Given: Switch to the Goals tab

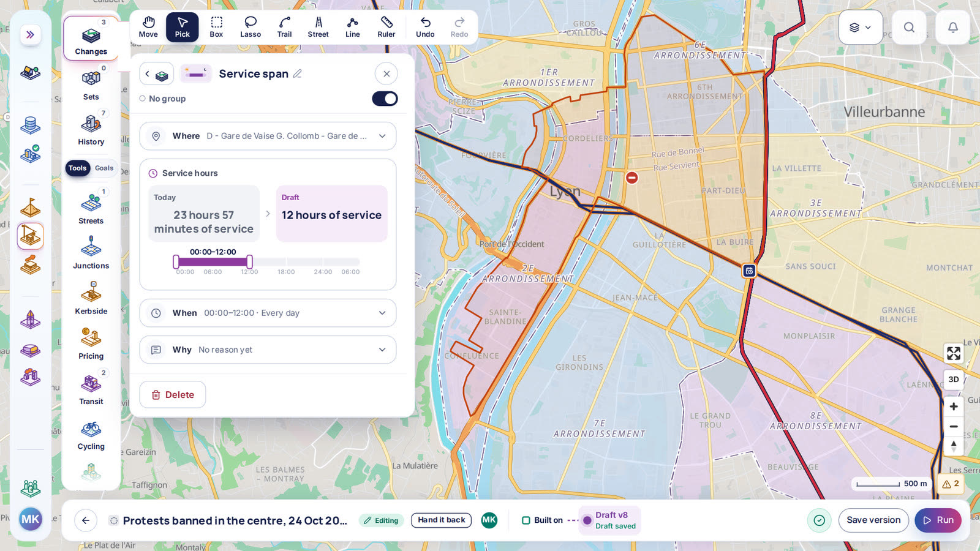Looking at the screenshot, I should [x=104, y=168].
